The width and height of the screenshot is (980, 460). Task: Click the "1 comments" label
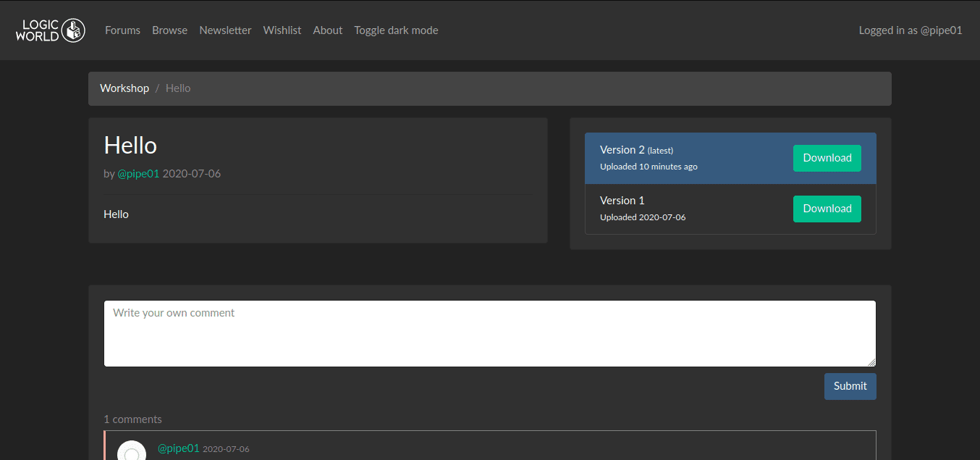[x=132, y=419]
